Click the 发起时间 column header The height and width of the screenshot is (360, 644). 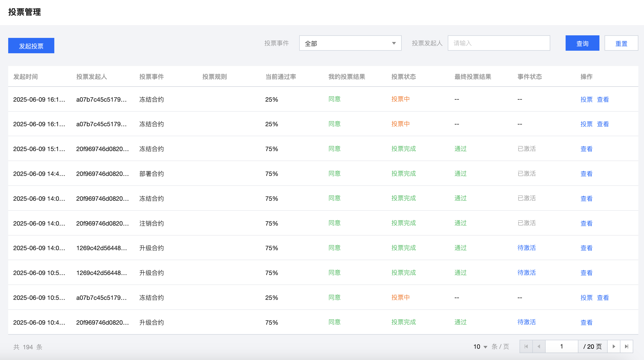25,77
